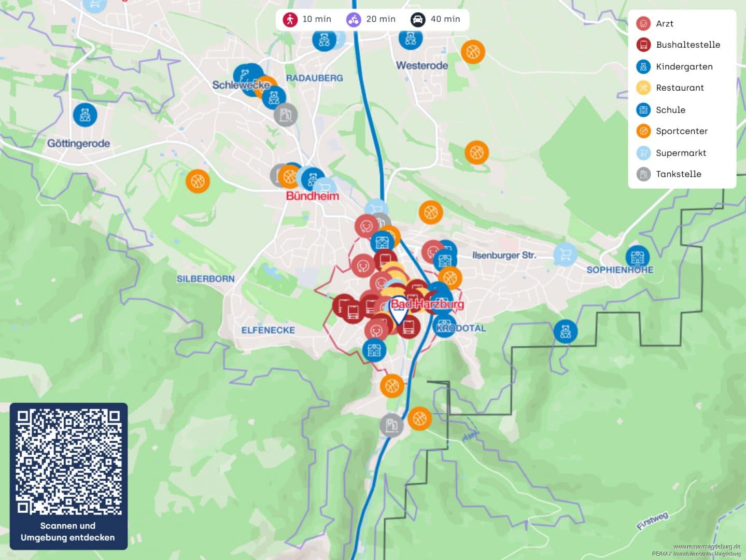Screen dimensions: 746x560
Task: Select Supermarkt legend entry
Action: 681,153
